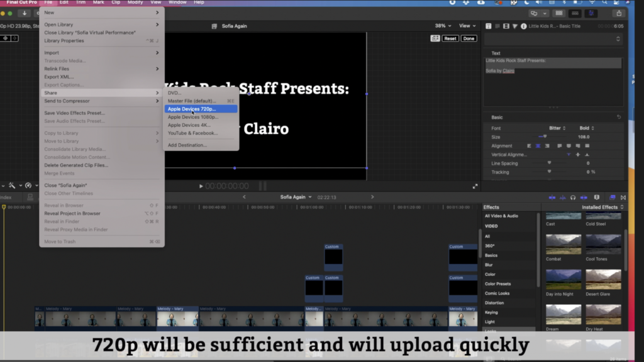
Task: Open Installed Effects popup menu
Action: [602, 207]
